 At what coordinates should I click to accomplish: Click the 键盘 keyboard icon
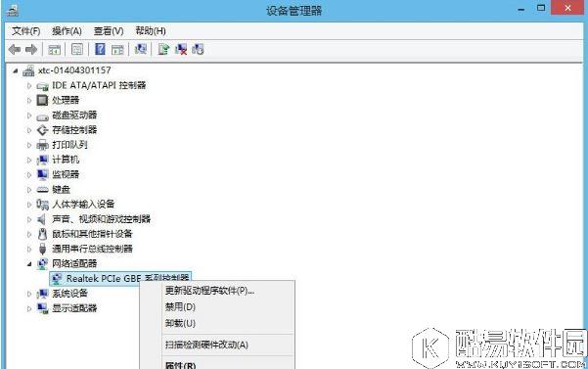42,190
